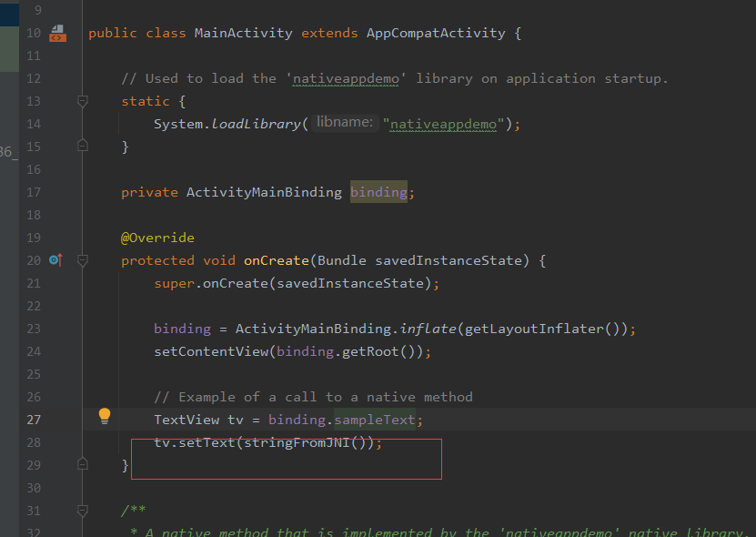Collapse the Javadoc comment at line 31
Screen dimensions: 756x537
[x=83, y=511]
